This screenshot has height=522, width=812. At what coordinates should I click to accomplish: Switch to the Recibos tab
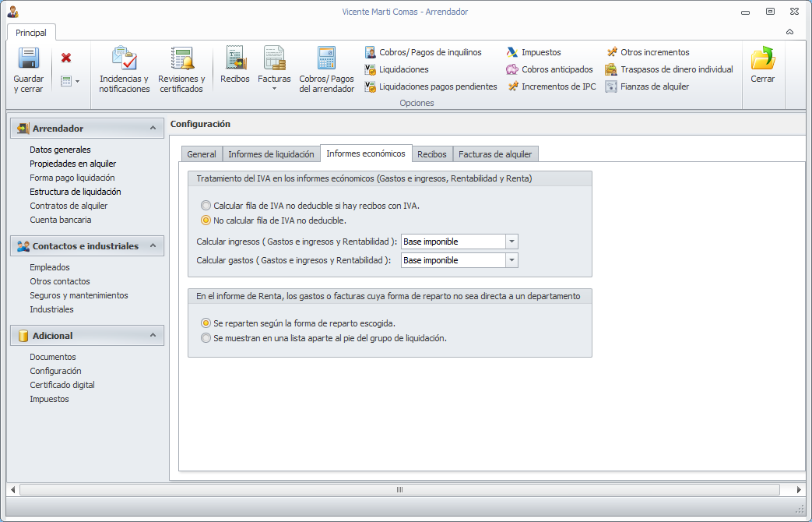(x=432, y=154)
